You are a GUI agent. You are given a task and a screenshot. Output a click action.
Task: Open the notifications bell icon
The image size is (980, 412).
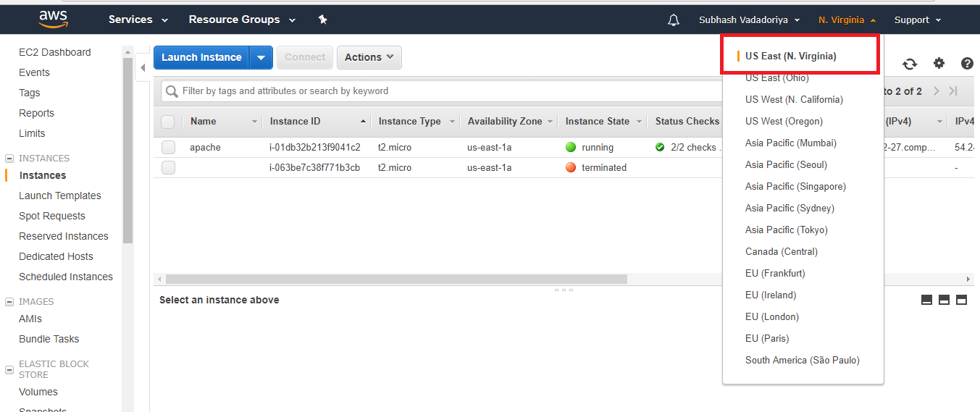tap(674, 20)
